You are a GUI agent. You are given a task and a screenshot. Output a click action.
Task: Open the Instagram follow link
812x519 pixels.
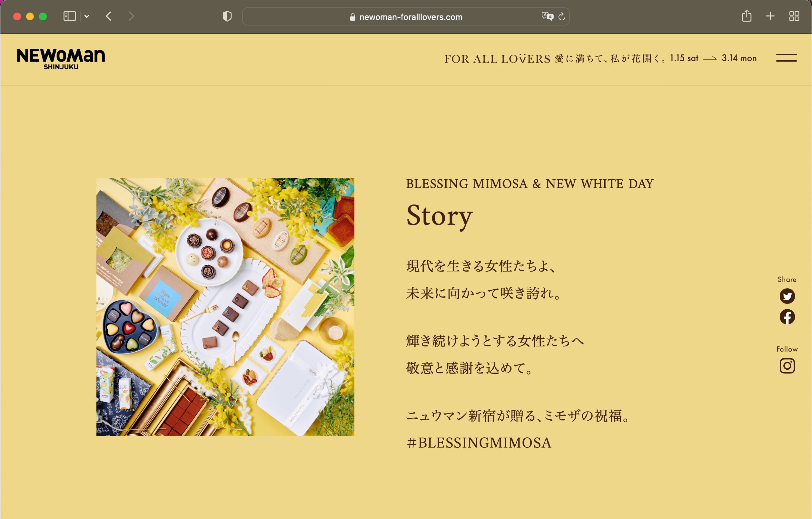[787, 366]
